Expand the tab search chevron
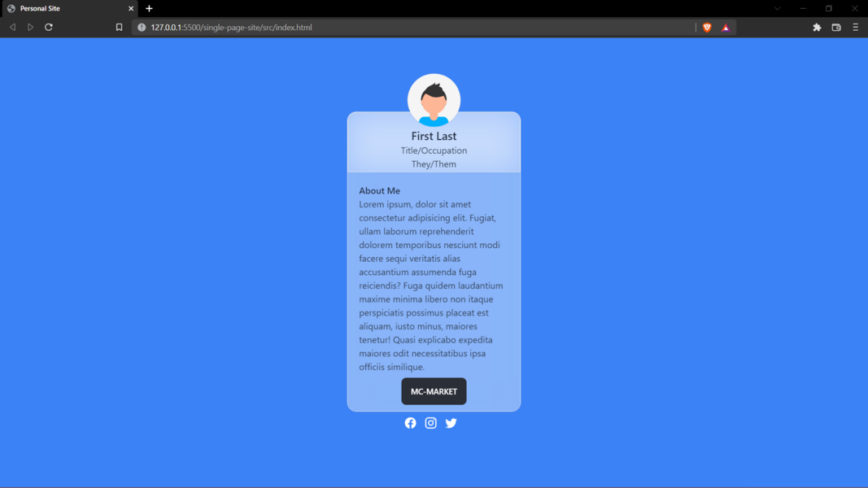 (x=777, y=8)
